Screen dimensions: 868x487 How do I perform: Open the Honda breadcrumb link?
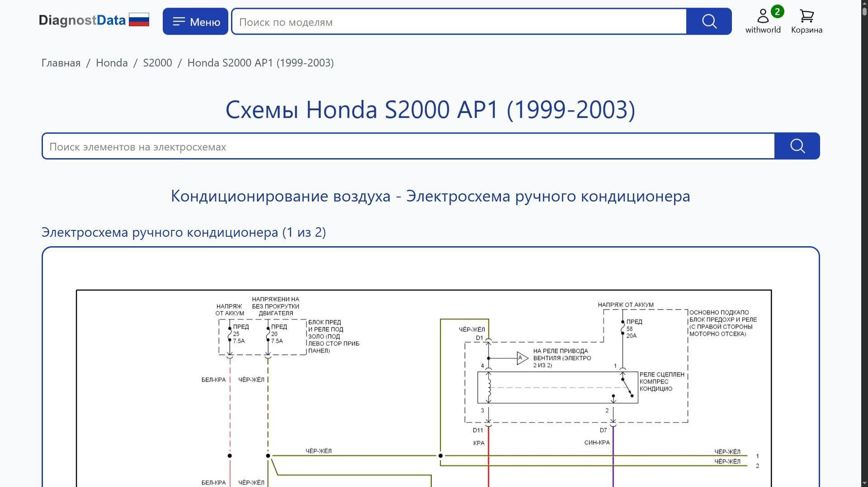coord(112,63)
